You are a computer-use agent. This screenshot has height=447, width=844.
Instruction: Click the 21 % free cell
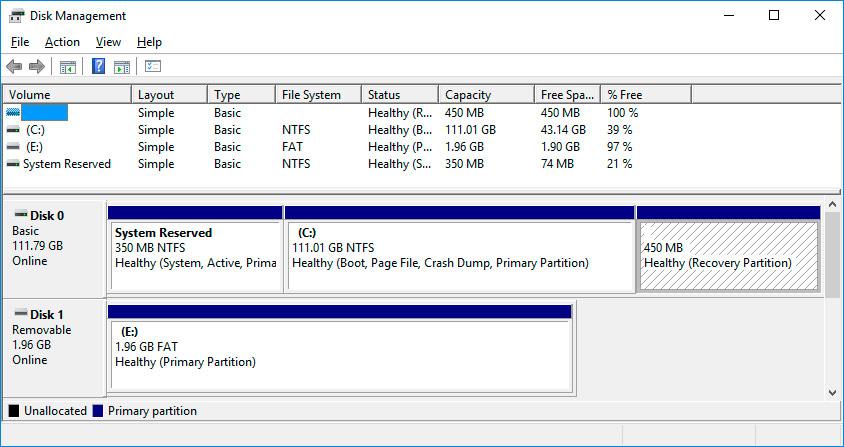(x=620, y=164)
